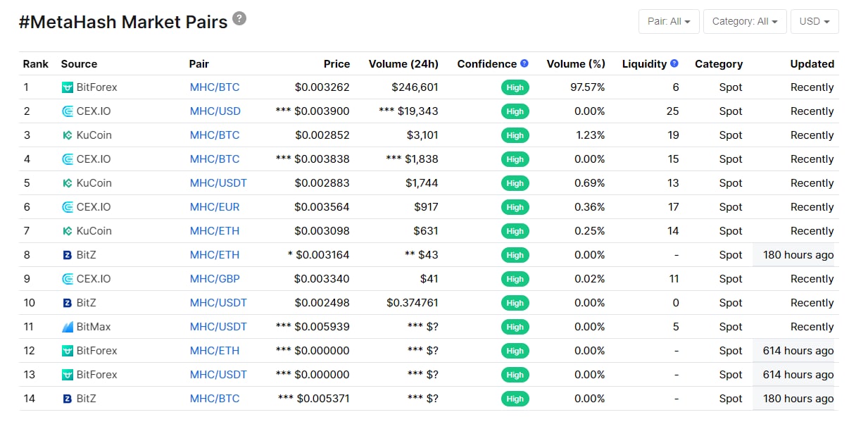Click the $0.003262 price cell
The width and height of the screenshot is (868, 429).
322,87
